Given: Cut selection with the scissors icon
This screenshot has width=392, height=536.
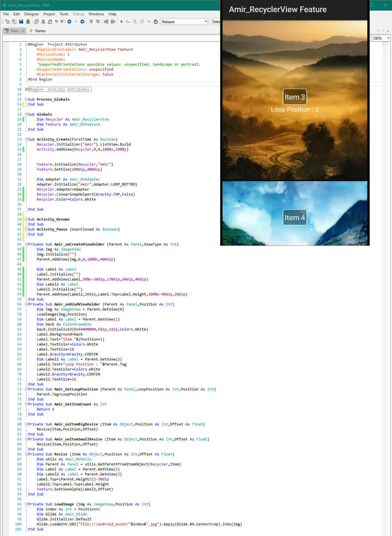Looking at the screenshot, I should (43, 22).
